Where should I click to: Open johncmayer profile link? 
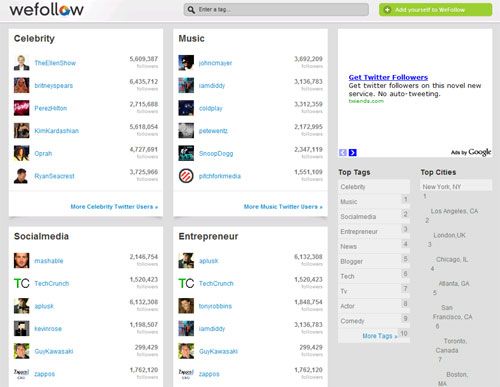[215, 63]
